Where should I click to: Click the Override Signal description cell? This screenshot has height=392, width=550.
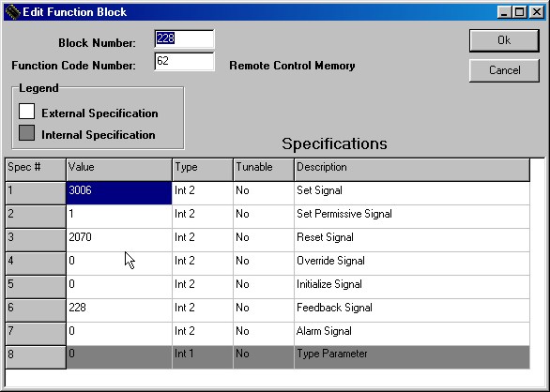(412, 264)
